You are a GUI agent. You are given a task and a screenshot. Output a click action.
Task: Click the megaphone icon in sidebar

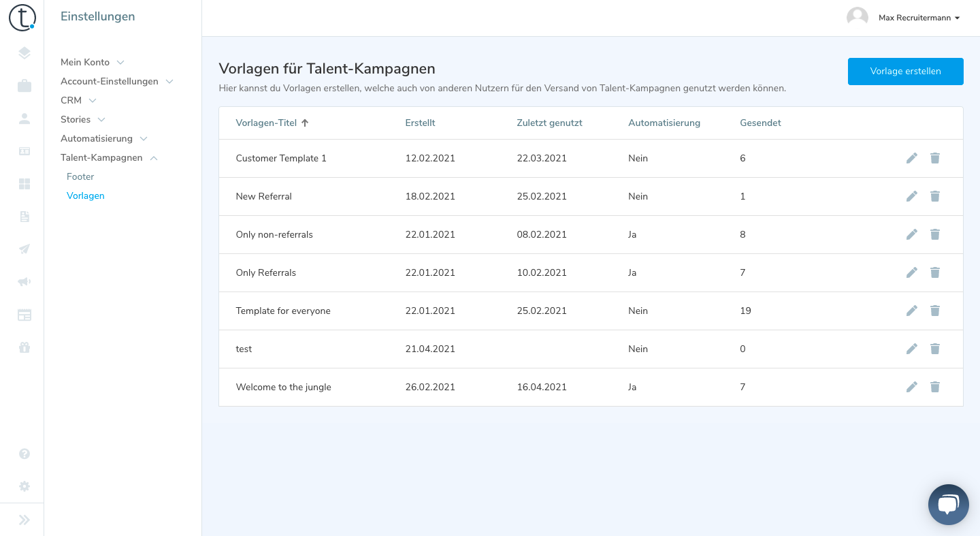coord(24,282)
